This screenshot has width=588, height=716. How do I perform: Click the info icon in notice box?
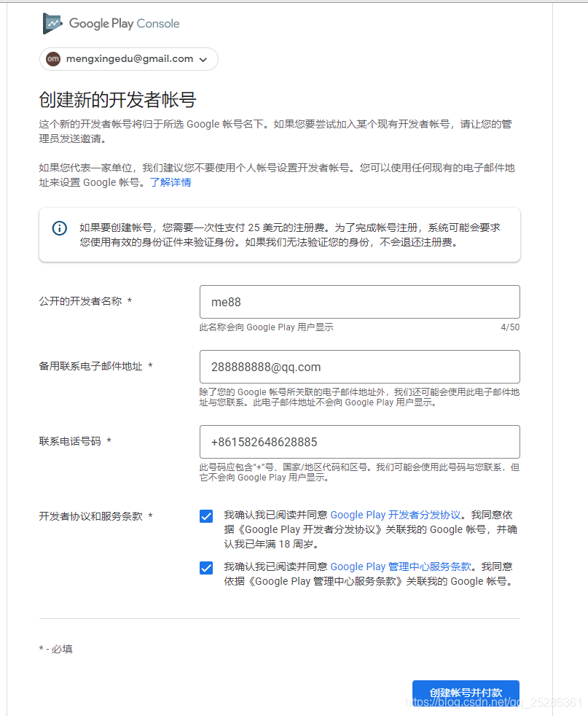[x=59, y=228]
